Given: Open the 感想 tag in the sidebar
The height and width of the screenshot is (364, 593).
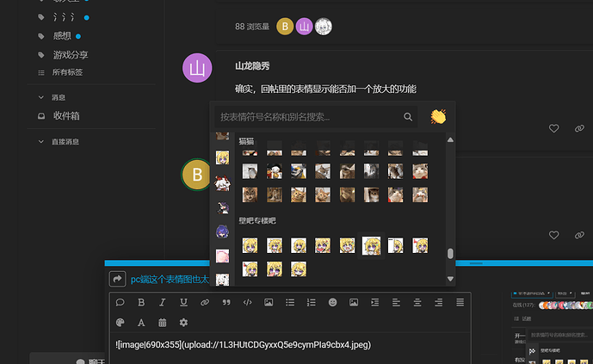Looking at the screenshot, I should coord(62,36).
